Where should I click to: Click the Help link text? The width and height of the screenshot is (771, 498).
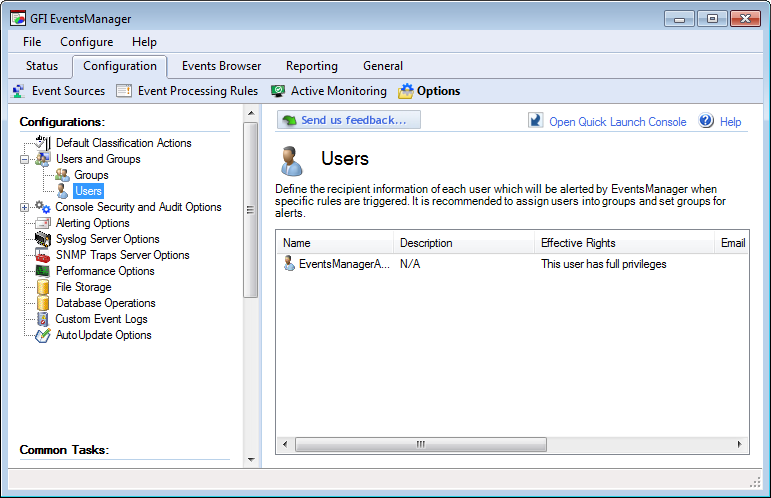point(730,122)
